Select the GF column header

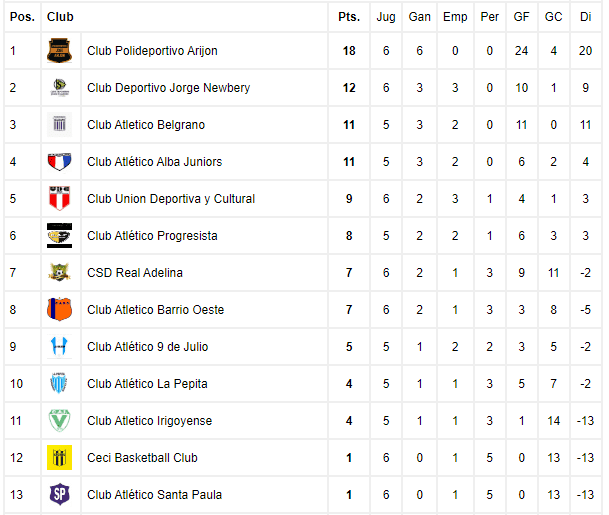click(x=521, y=17)
